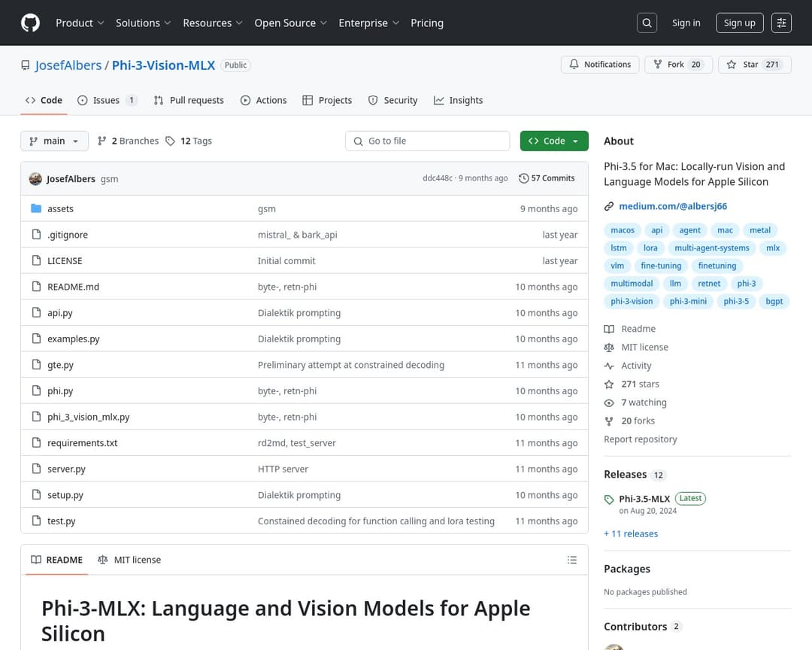Switch to the Projects tab

pos(327,101)
